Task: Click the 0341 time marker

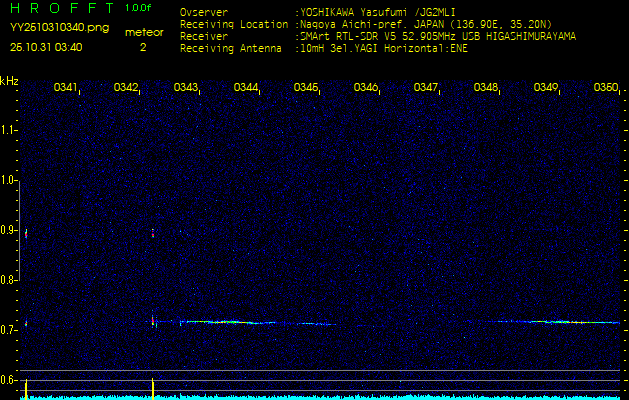Action: (x=65, y=88)
